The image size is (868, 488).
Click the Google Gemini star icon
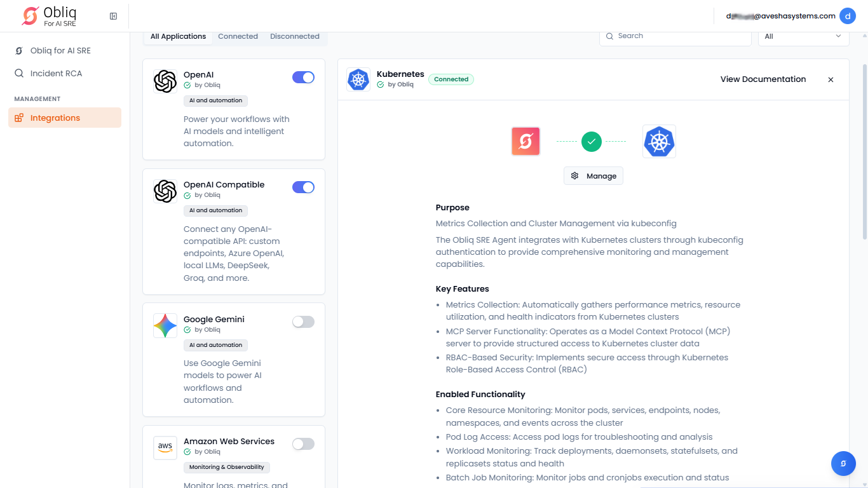pyautogui.click(x=165, y=326)
